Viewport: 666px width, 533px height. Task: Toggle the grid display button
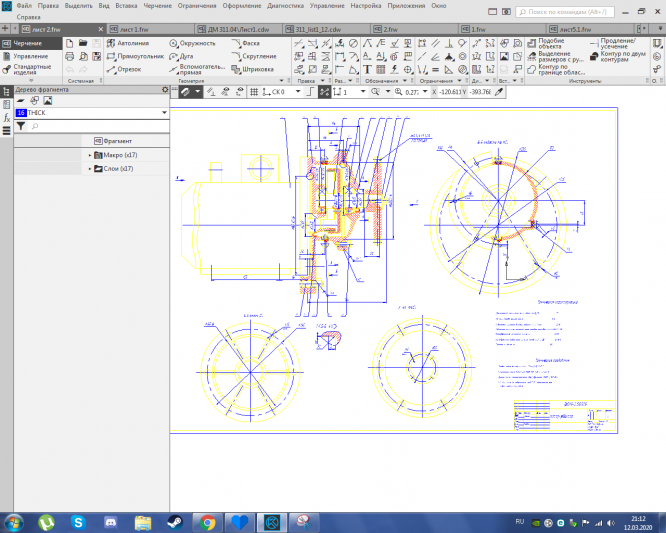pyautogui.click(x=254, y=91)
